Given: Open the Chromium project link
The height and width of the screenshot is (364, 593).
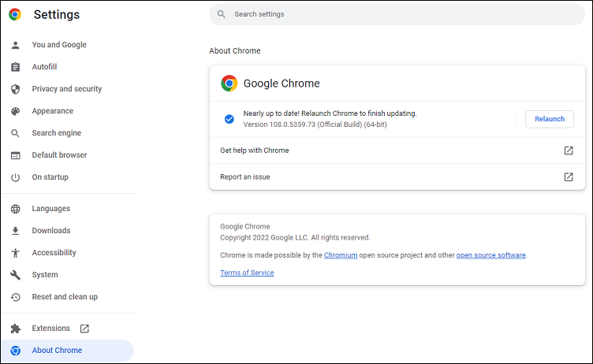Looking at the screenshot, I should (x=341, y=255).
